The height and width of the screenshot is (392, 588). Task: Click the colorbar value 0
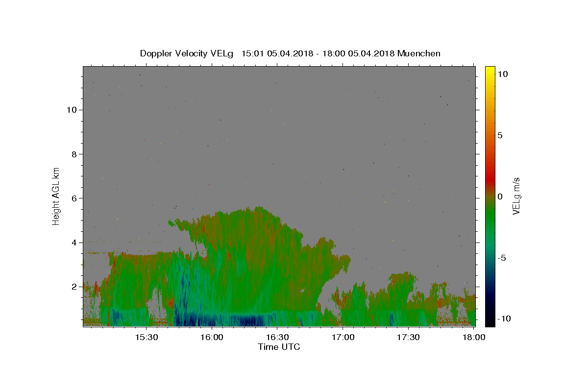(x=500, y=196)
